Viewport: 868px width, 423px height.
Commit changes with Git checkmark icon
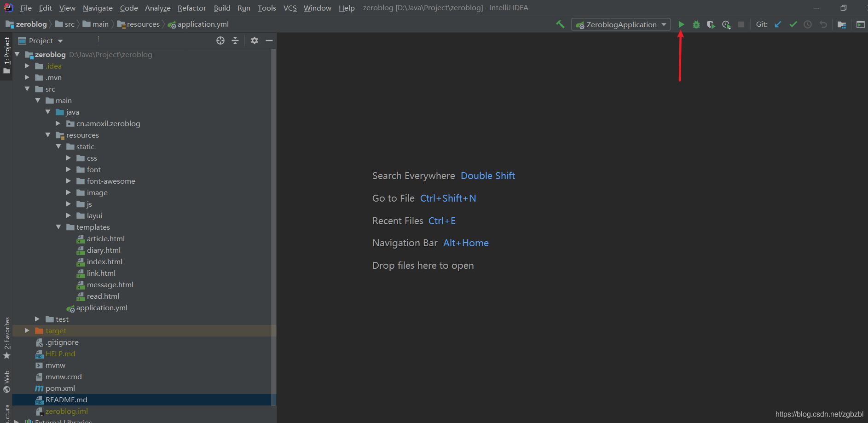coord(793,24)
